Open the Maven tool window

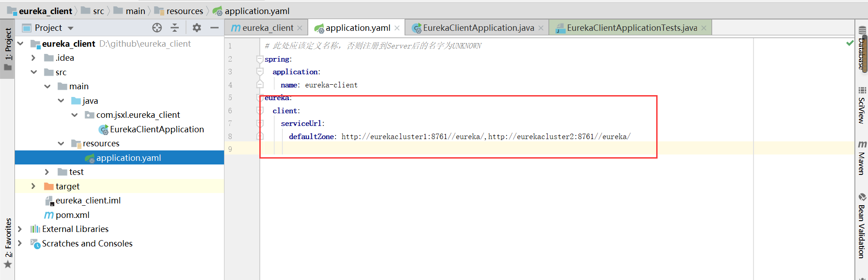(862, 158)
